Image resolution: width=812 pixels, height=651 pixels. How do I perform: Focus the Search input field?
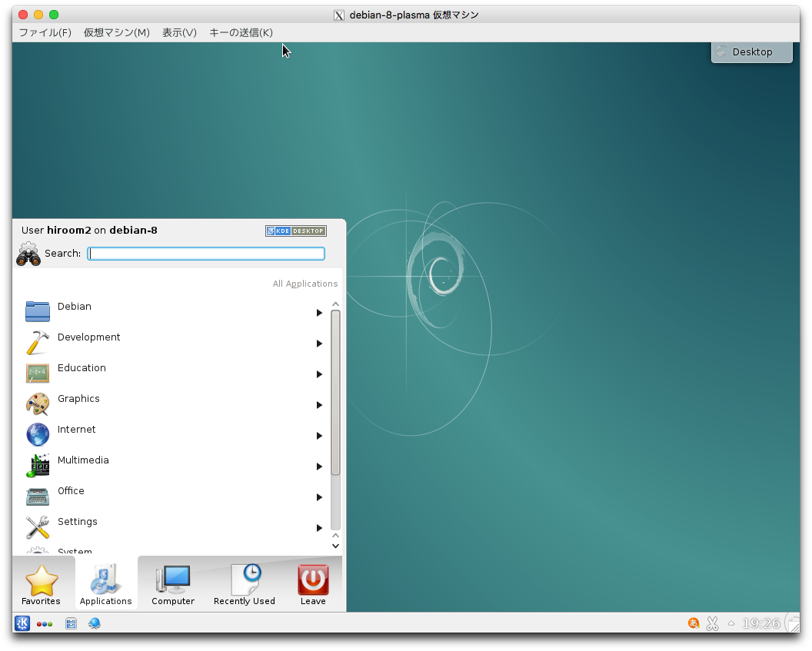206,254
